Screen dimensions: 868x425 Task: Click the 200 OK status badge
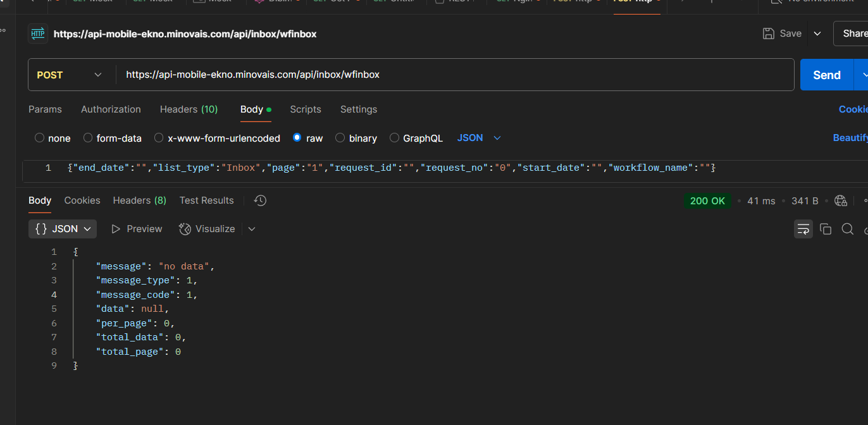[708, 200]
